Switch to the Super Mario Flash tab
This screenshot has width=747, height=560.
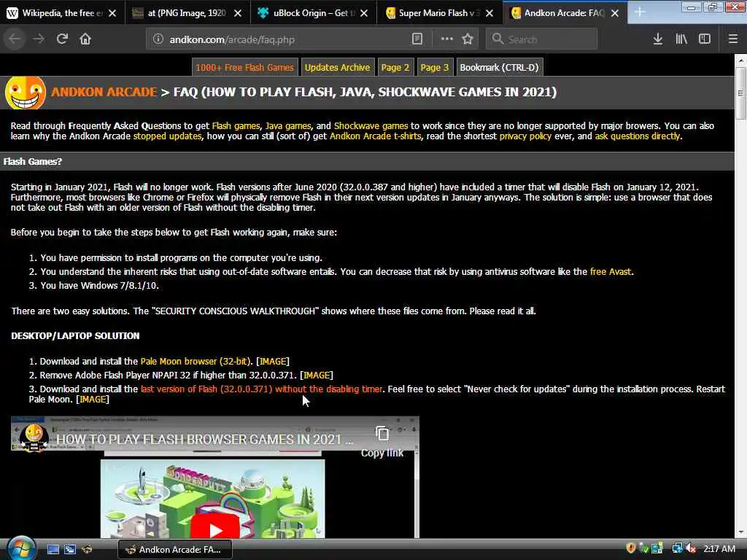(438, 13)
